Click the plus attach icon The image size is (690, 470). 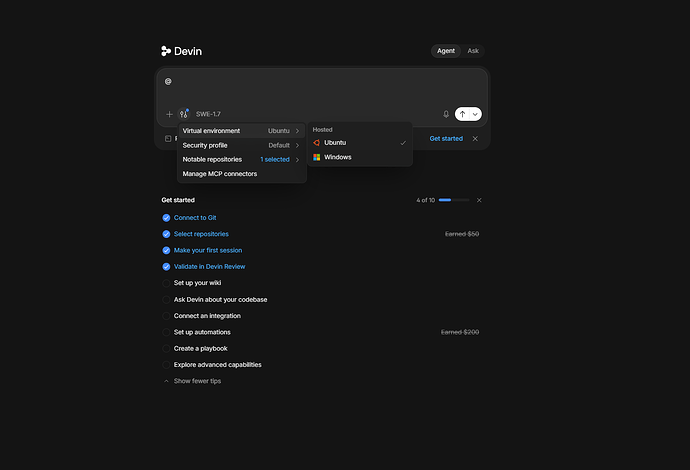(169, 114)
